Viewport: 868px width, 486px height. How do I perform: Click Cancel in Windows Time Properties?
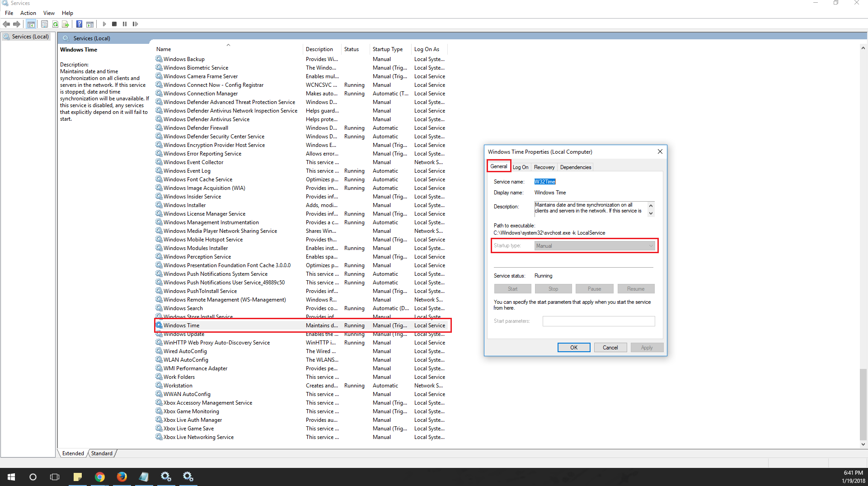(610, 348)
